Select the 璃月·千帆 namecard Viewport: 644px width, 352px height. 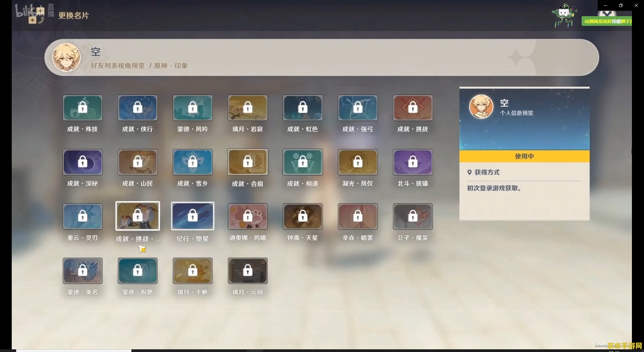point(193,271)
